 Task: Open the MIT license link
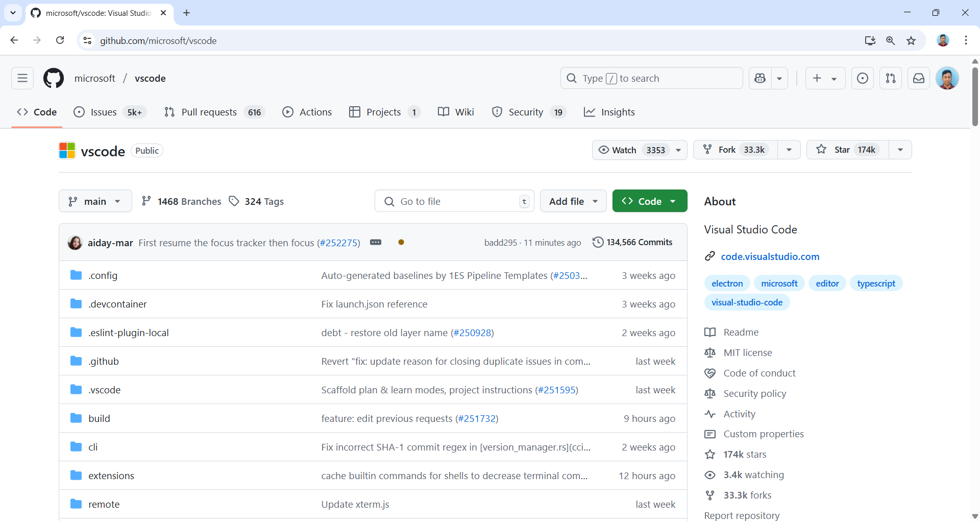(748, 352)
